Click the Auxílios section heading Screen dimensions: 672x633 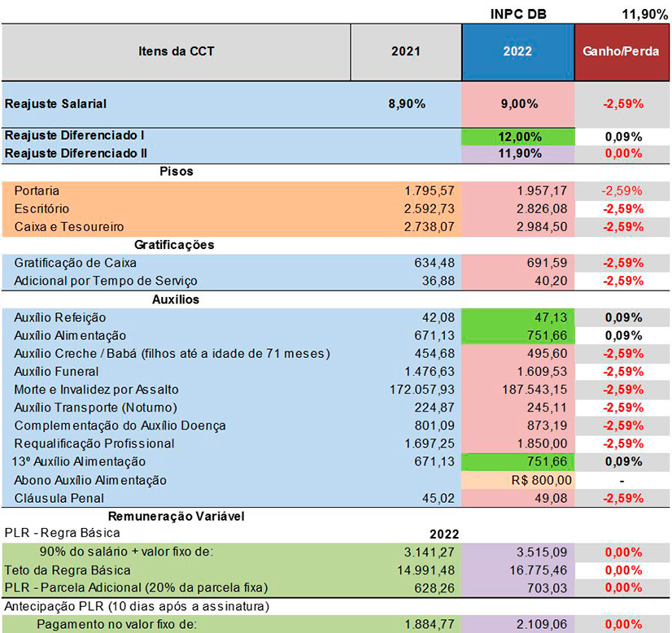pyautogui.click(x=176, y=299)
